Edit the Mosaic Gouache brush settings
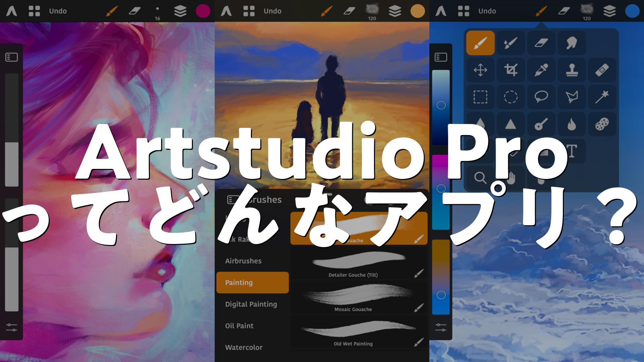Screen dimensions: 644x362 pos(419,308)
